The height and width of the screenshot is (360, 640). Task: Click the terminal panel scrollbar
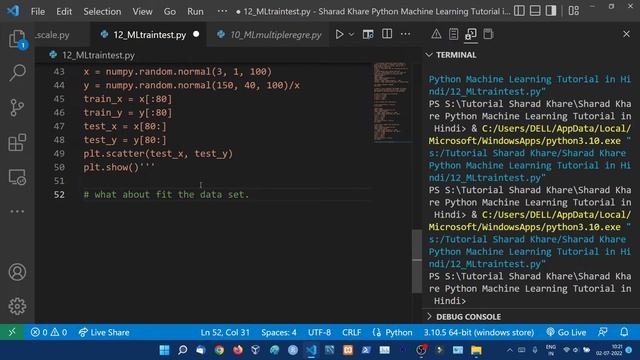tap(417, 261)
